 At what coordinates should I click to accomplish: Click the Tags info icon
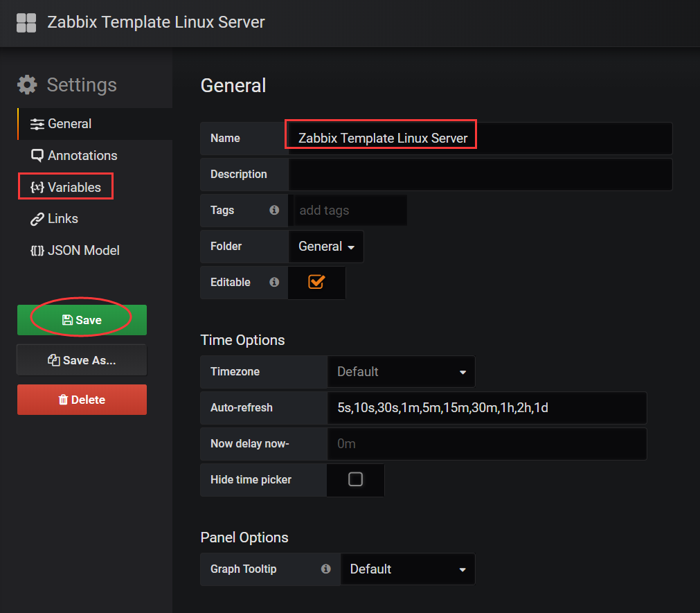coord(274,210)
